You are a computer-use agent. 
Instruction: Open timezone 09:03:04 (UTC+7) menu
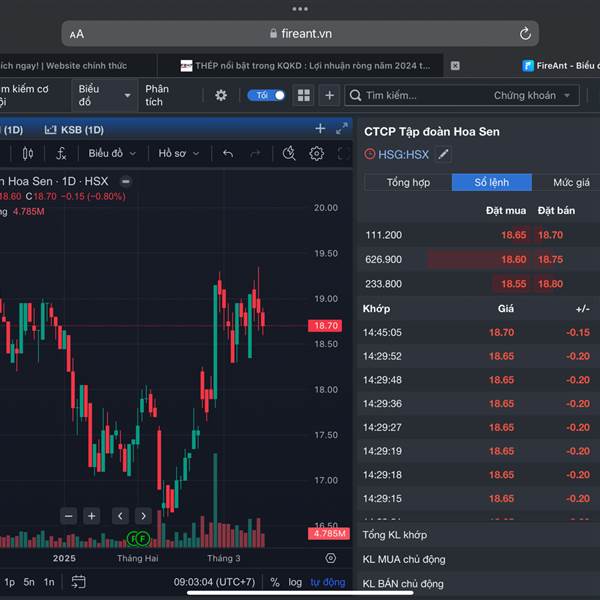coord(214,582)
